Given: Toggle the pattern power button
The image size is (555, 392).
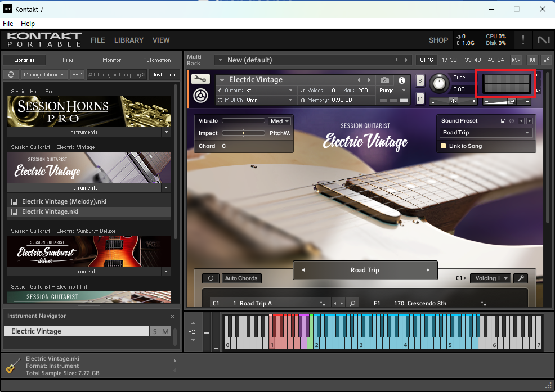Looking at the screenshot, I should [x=211, y=278].
